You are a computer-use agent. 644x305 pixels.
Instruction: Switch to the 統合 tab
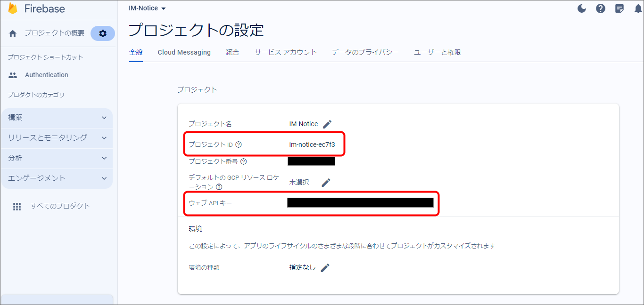pos(232,52)
